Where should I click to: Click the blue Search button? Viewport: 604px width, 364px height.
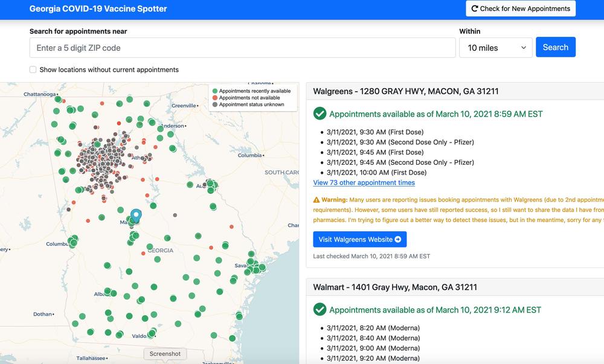tap(556, 47)
